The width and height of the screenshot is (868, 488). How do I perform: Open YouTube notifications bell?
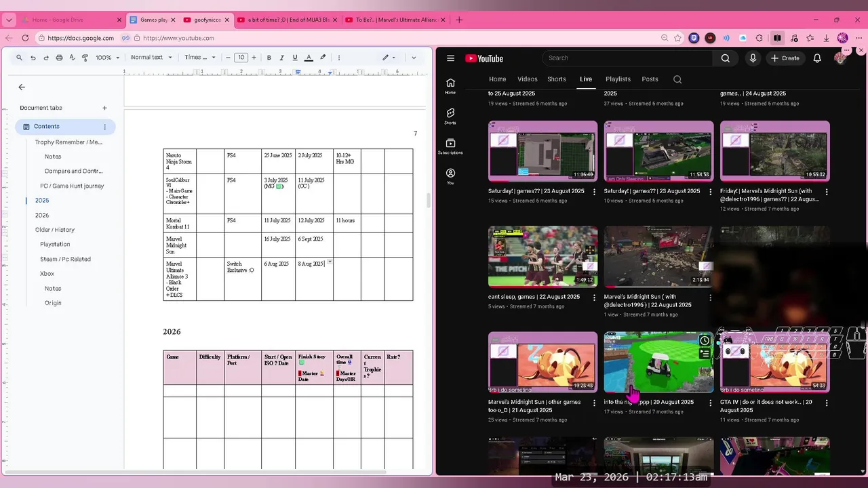click(817, 58)
